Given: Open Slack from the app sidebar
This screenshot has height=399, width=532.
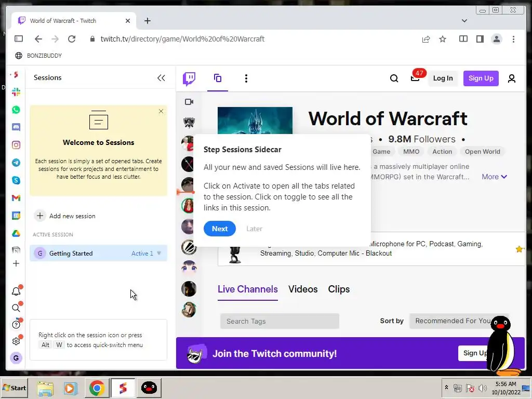Looking at the screenshot, I should (16, 92).
